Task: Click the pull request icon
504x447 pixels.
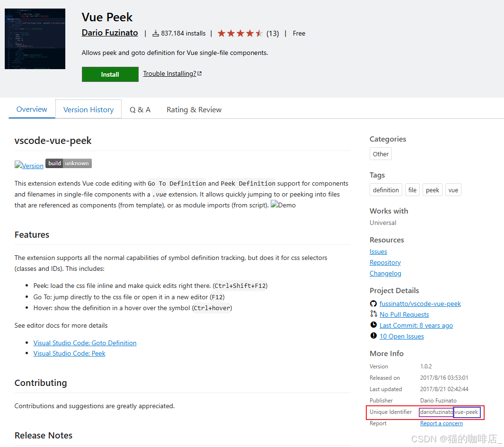Action: [x=373, y=314]
